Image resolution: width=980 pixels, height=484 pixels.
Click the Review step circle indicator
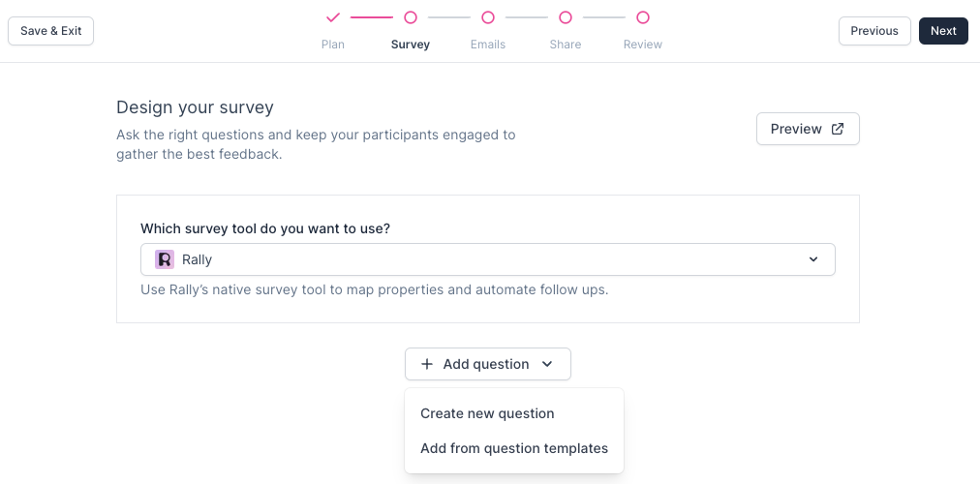pyautogui.click(x=643, y=17)
